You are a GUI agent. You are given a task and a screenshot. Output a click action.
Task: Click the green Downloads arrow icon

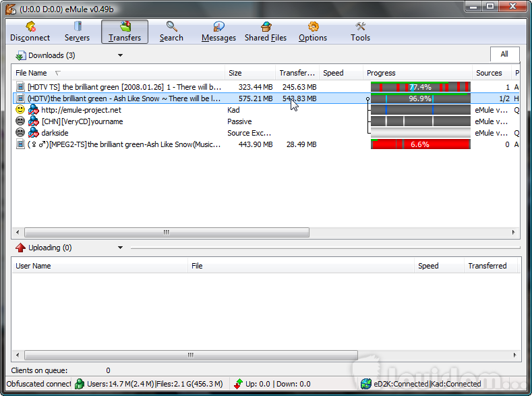(x=21, y=55)
